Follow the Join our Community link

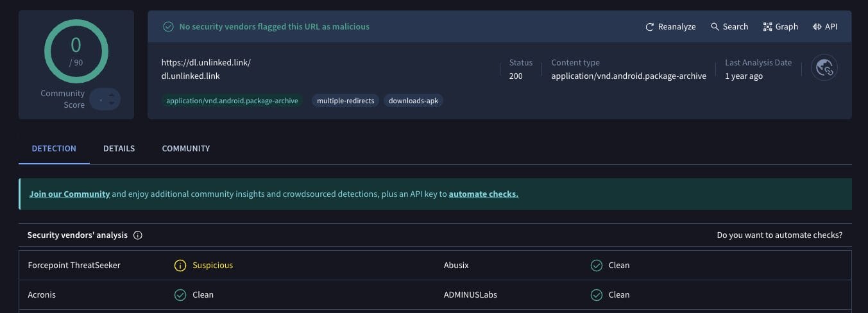coord(69,194)
